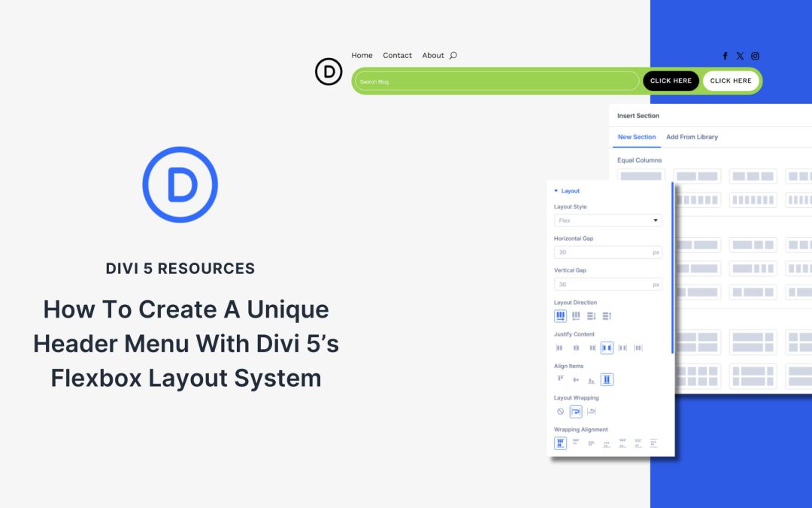Open the Contact menu item
812x508 pixels.
397,56
